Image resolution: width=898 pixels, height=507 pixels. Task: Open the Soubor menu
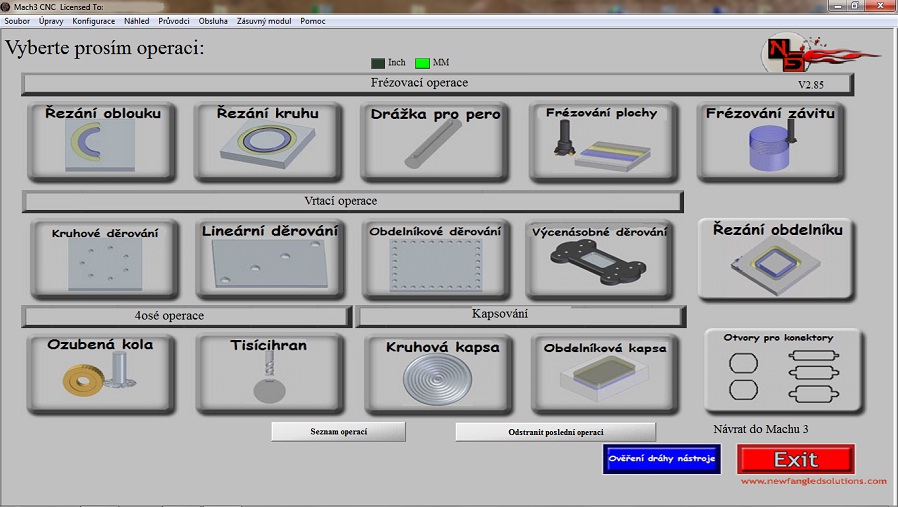(x=17, y=20)
